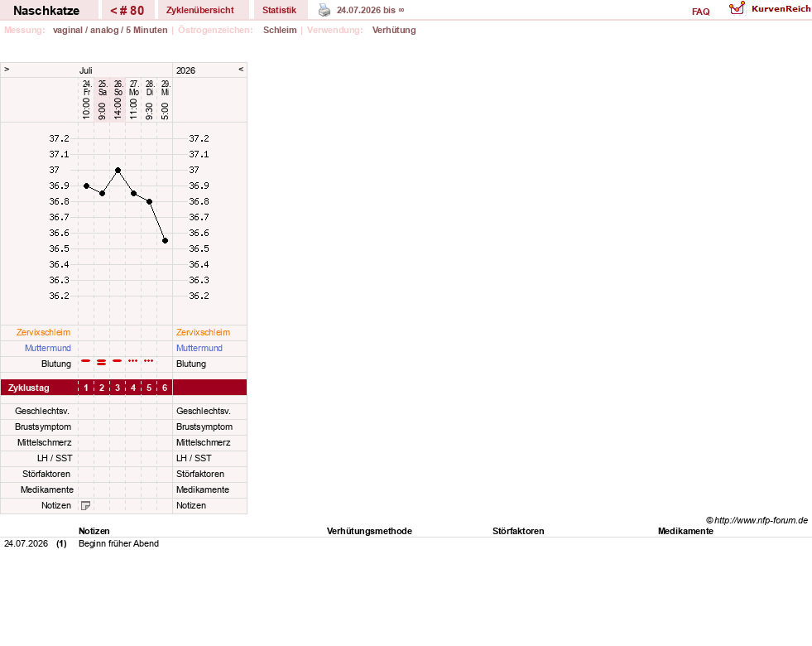The image size is (812, 646).
Task: Open the note icon on cycle day 1
Action: tap(86, 505)
